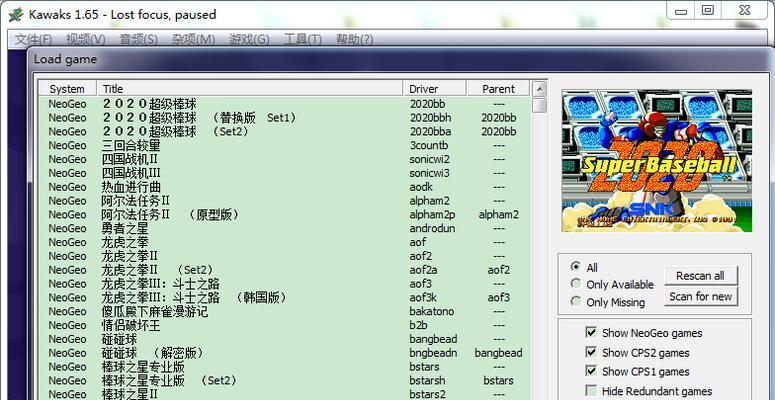
Task: Sort list by Parent column header
Action: click(x=498, y=89)
